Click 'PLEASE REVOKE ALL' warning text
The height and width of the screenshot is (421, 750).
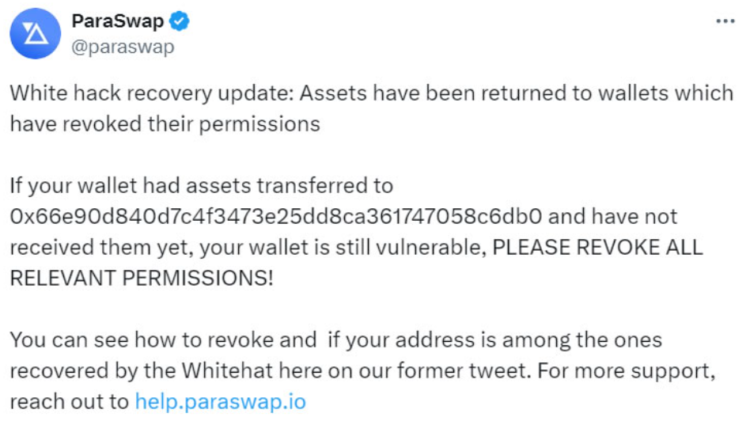[x=593, y=247]
